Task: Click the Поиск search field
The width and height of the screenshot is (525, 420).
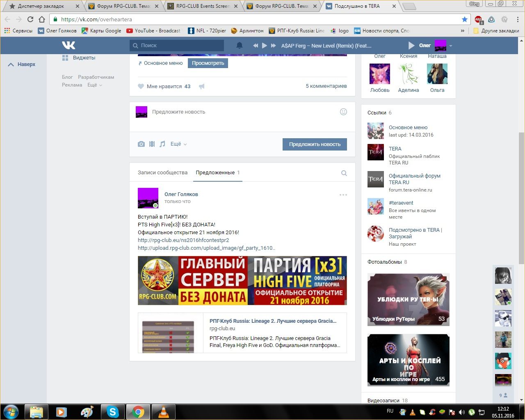Action: tap(177, 46)
